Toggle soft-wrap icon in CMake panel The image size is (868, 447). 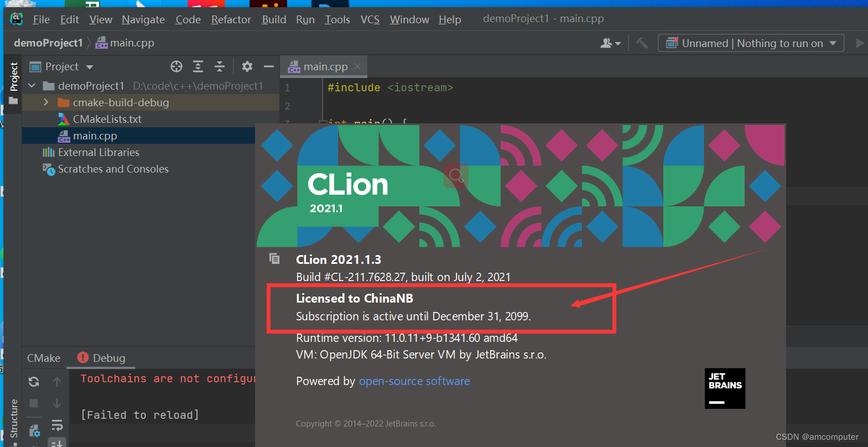tap(57, 425)
